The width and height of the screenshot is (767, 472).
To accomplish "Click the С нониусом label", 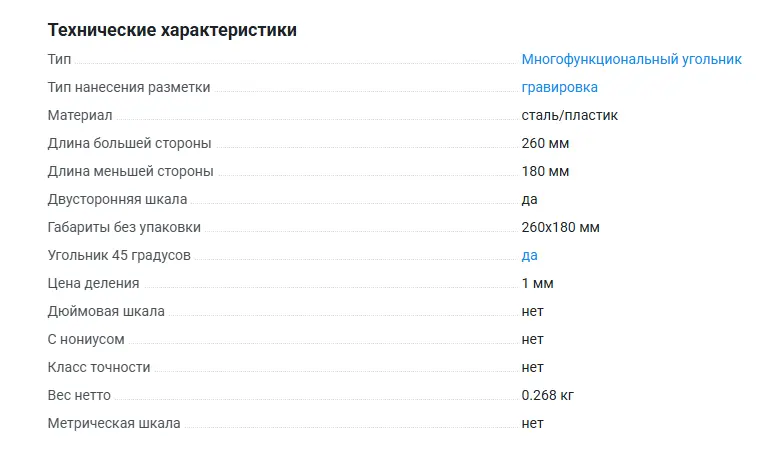I will point(86,340).
